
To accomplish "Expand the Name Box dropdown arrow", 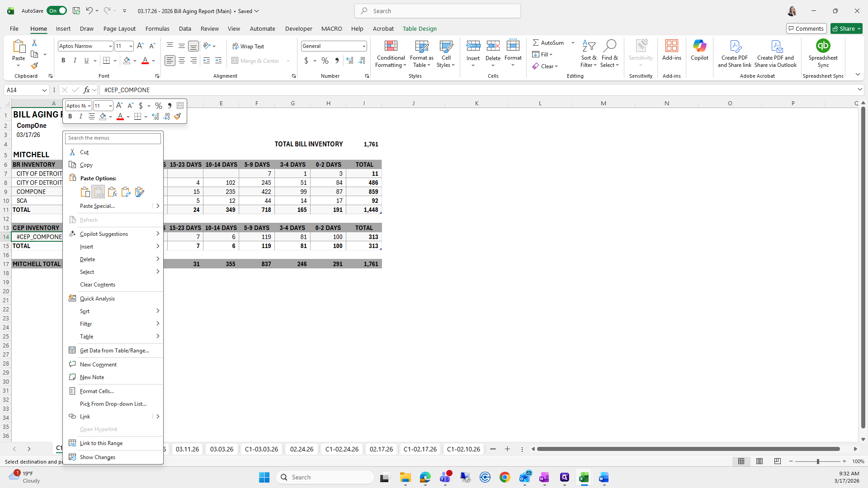I will tap(44, 90).
